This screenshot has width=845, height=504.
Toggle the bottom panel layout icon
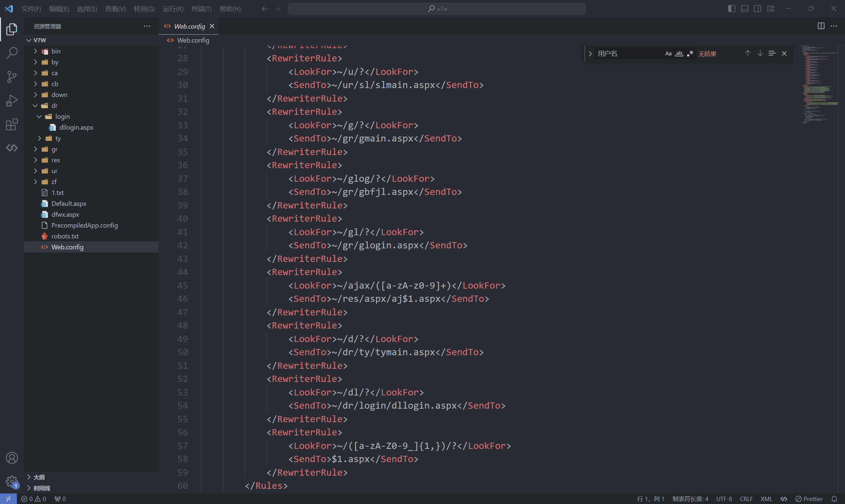point(744,9)
